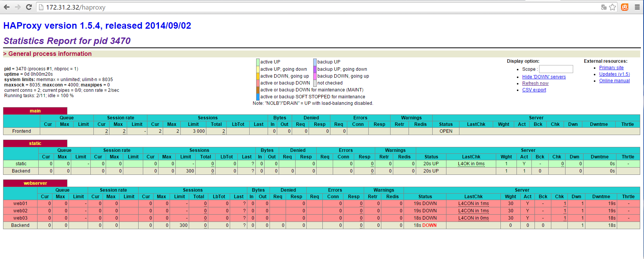Click the web01 server row label

point(20,204)
